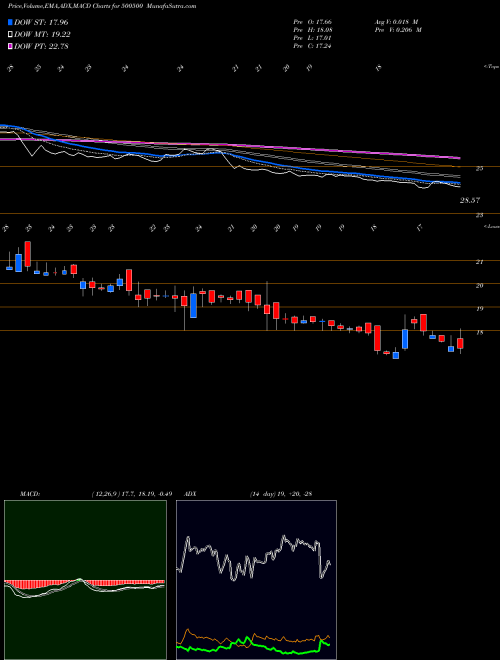
Task: Click the magenta DOW PT legend swatch
Action: click(10, 46)
